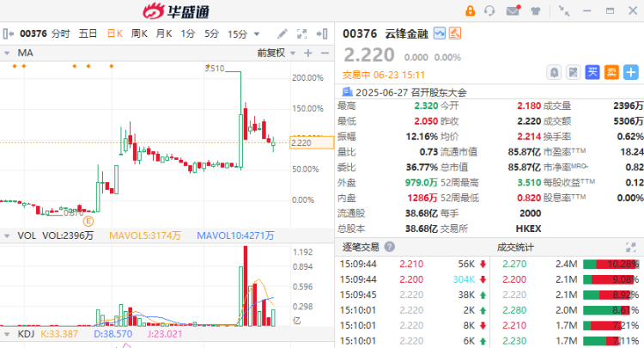Select the 15分 chart tab
Viewport: 644px width, 348px height.
click(x=237, y=34)
